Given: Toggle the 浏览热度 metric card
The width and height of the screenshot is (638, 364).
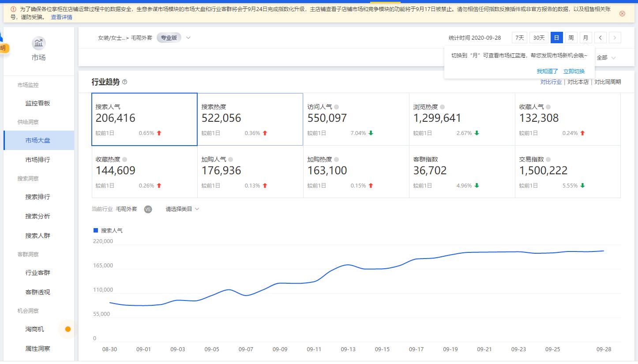Looking at the screenshot, I should [462, 119].
